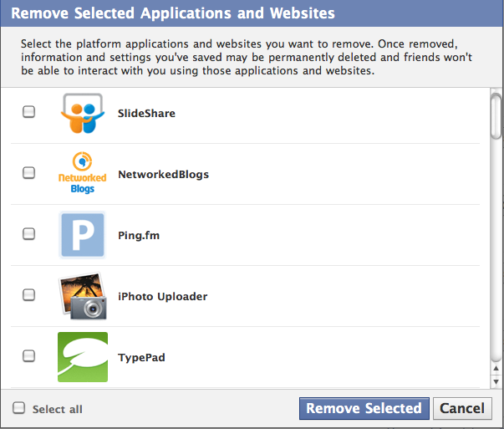504x429 pixels.
Task: Click the TypePad name label
Action: [x=141, y=358]
